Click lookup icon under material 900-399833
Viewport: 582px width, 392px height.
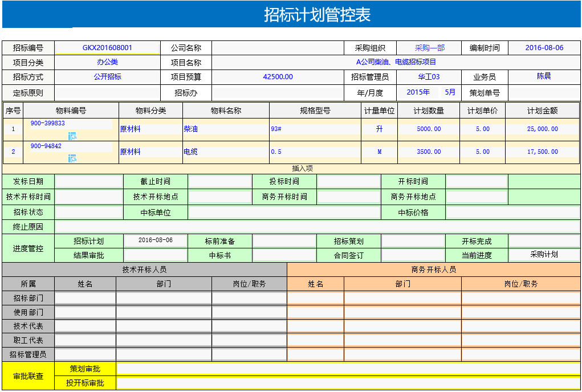(x=72, y=136)
